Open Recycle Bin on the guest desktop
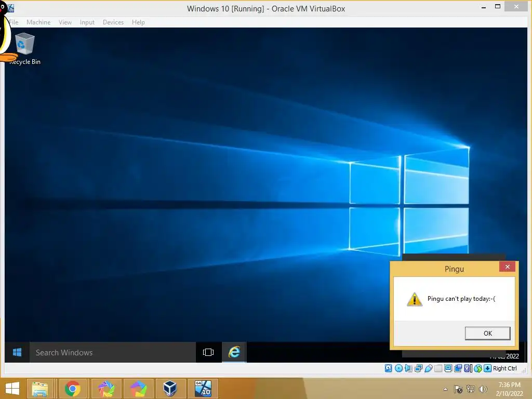Image resolution: width=532 pixels, height=399 pixels. (25, 48)
